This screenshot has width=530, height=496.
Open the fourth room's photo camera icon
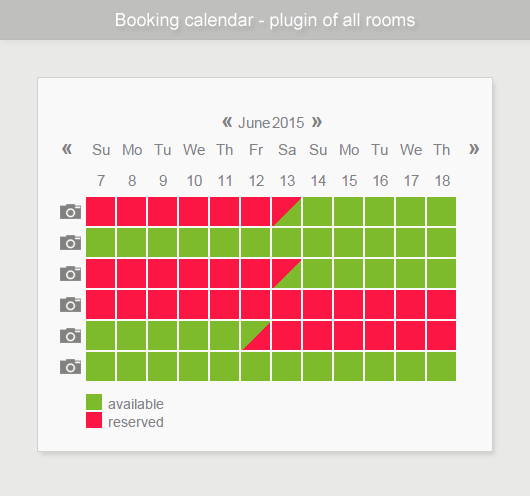coord(70,305)
